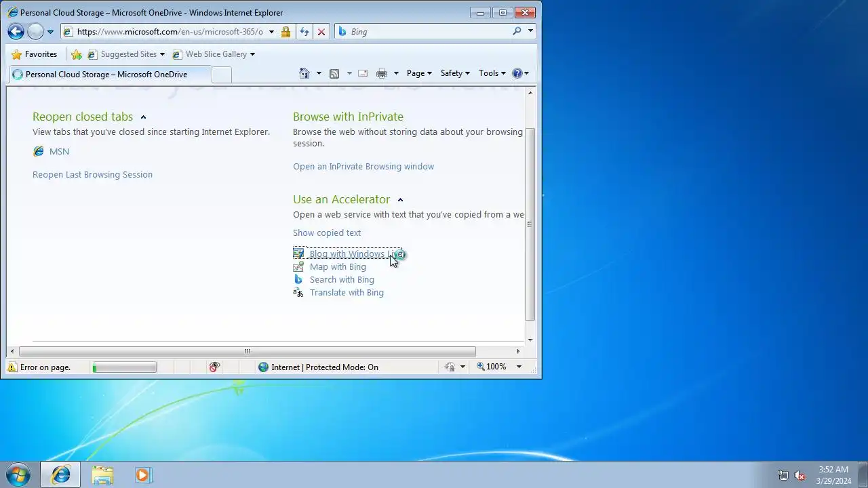The width and height of the screenshot is (868, 488).
Task: Expand the Feeds dropdown arrow
Action: [x=349, y=73]
